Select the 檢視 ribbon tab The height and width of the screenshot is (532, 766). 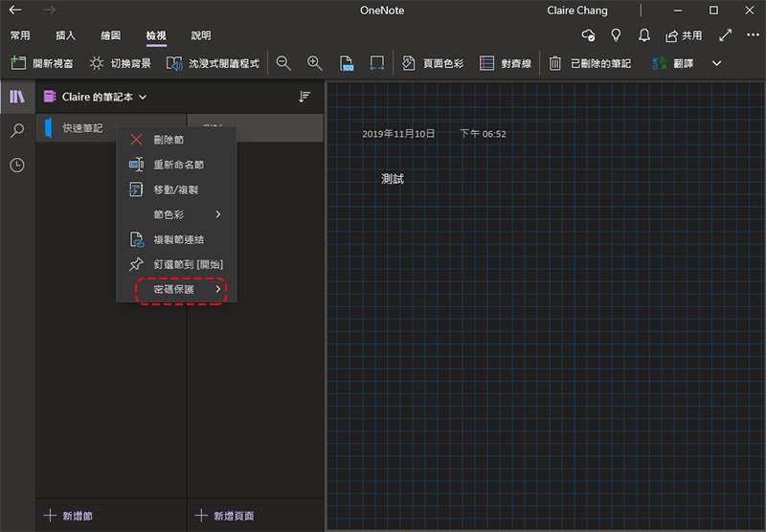[156, 35]
